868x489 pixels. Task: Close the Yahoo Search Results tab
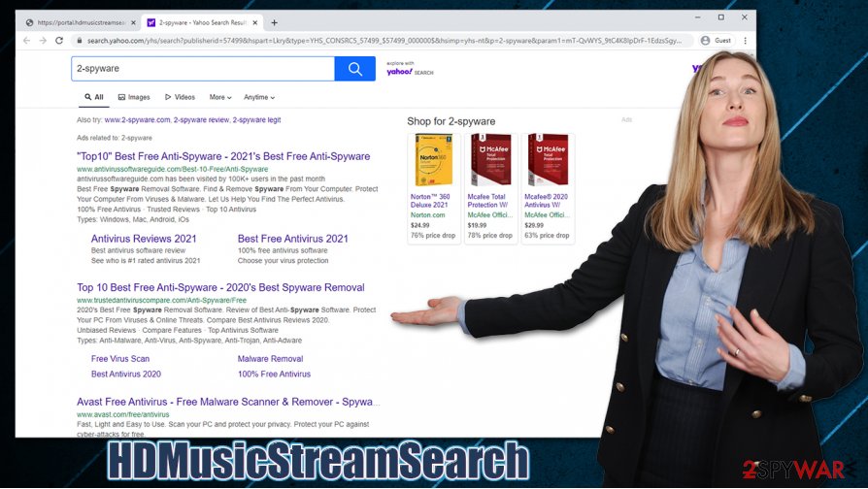pos(254,22)
